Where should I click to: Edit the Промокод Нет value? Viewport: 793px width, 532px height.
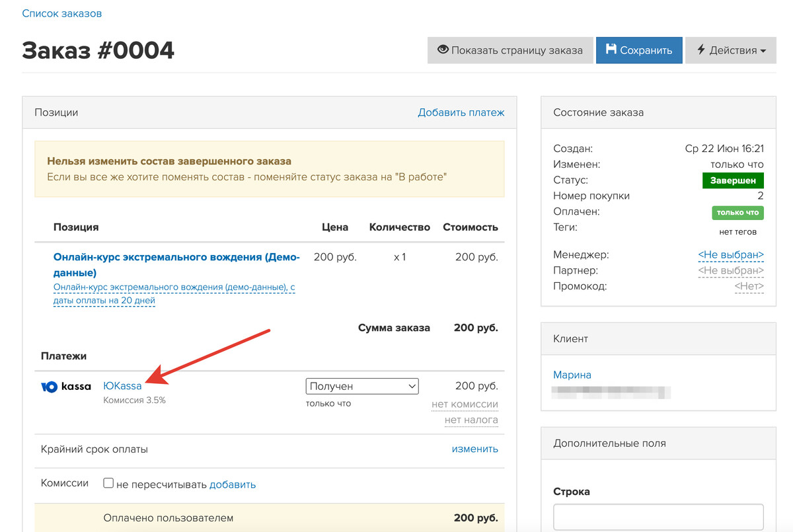[x=749, y=286]
